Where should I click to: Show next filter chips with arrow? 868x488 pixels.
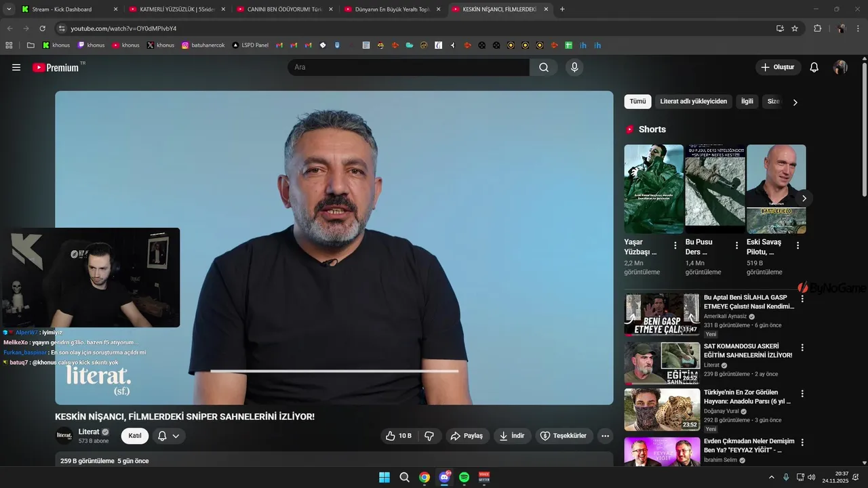point(795,102)
